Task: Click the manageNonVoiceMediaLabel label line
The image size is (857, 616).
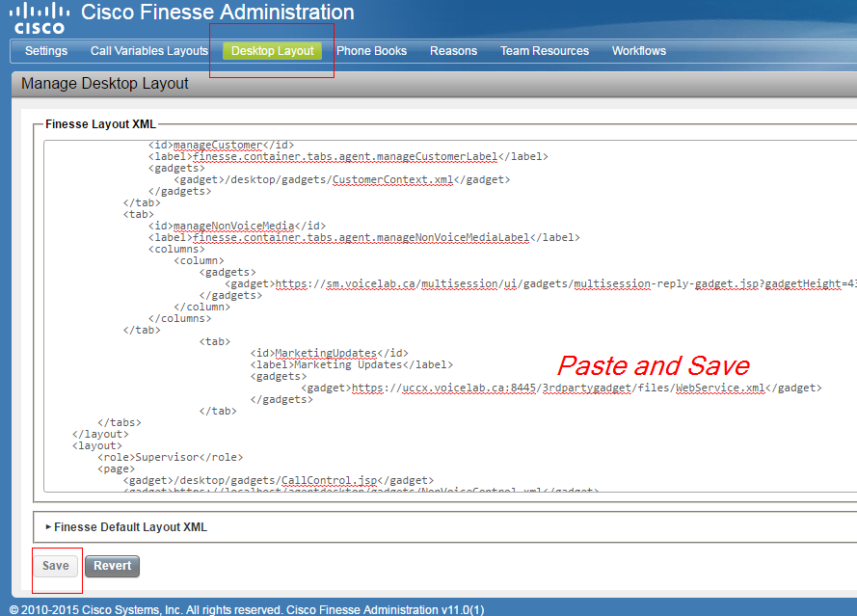Action: (x=364, y=238)
